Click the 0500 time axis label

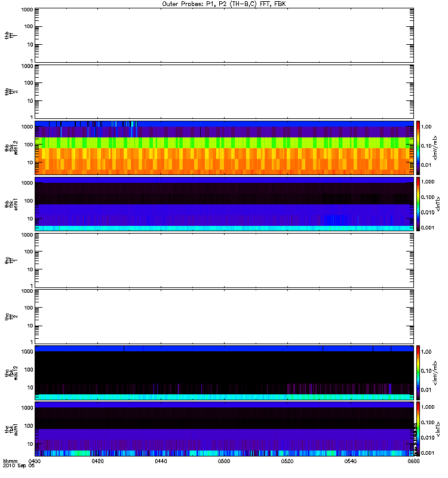(x=224, y=461)
